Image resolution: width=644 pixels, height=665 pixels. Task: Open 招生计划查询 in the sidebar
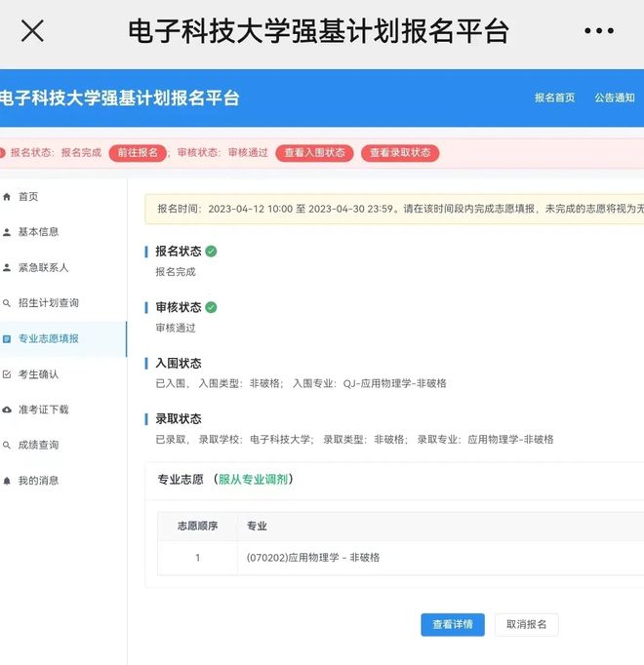pos(49,303)
